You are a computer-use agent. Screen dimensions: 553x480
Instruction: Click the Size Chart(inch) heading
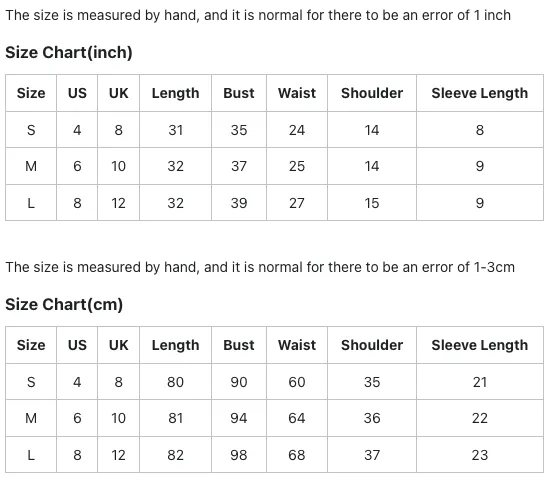69,53
